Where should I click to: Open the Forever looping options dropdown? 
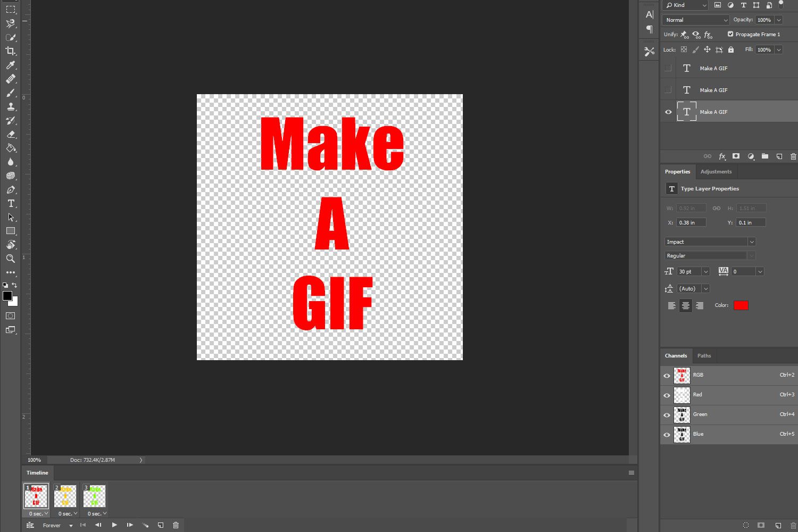pyautogui.click(x=57, y=525)
